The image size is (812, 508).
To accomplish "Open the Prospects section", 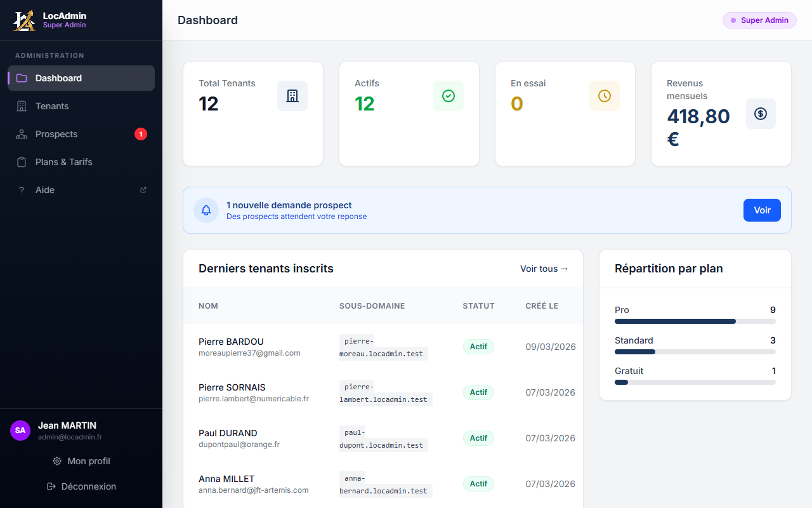I will tap(56, 134).
